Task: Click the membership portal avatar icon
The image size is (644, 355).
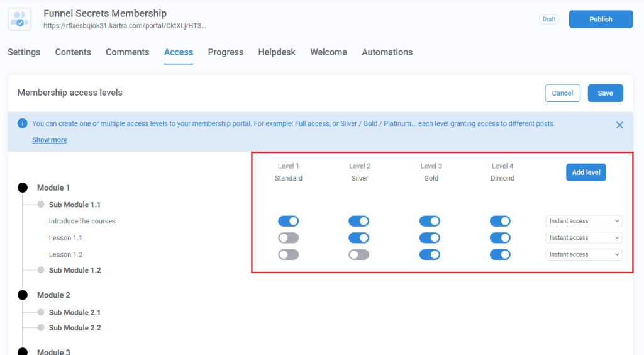Action: (x=19, y=20)
